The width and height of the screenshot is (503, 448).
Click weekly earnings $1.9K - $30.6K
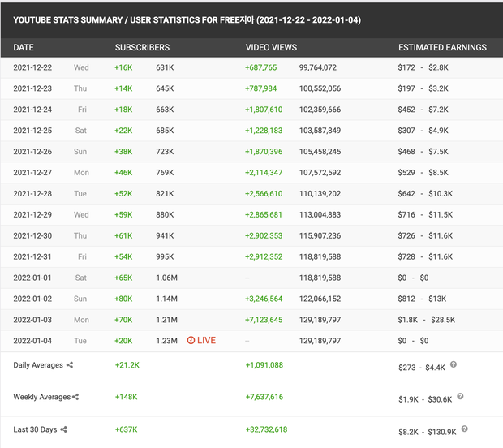(425, 399)
